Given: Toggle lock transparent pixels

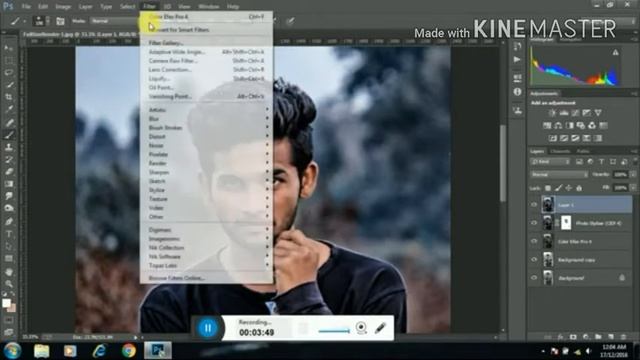Looking at the screenshot, I should (548, 188).
